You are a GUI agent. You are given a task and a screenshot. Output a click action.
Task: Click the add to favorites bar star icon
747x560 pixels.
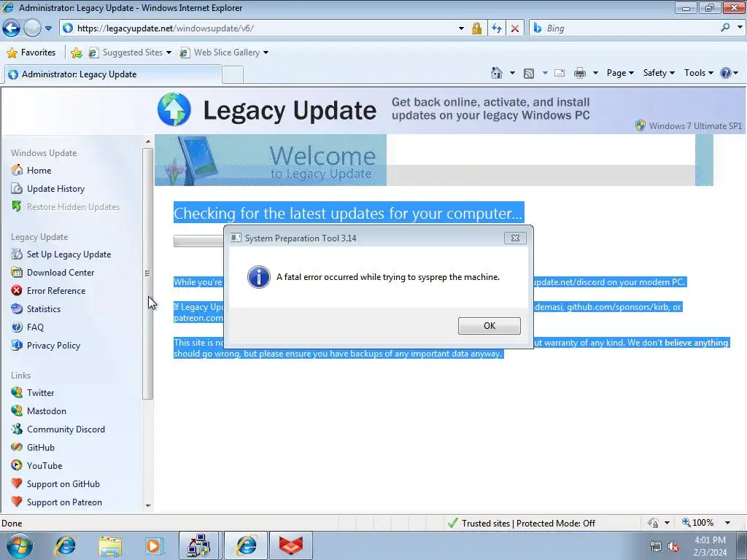pyautogui.click(x=76, y=52)
